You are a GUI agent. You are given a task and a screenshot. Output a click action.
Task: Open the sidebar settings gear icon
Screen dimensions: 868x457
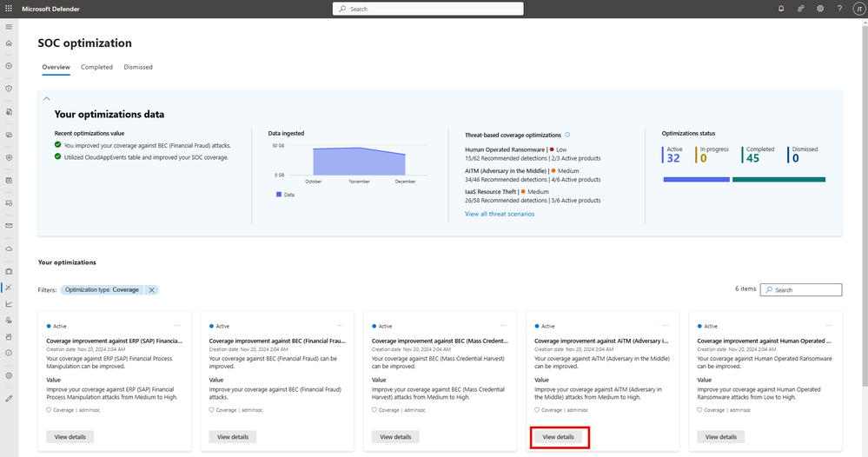[9, 375]
